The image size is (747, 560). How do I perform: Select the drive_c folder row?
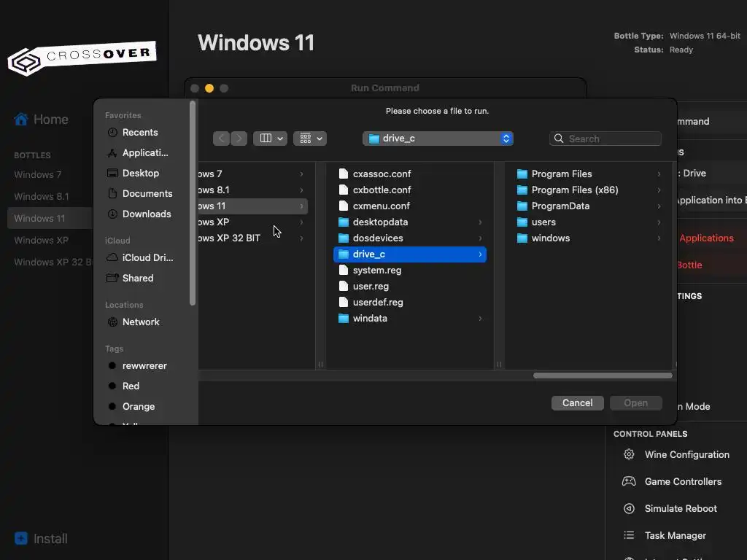pyautogui.click(x=410, y=254)
